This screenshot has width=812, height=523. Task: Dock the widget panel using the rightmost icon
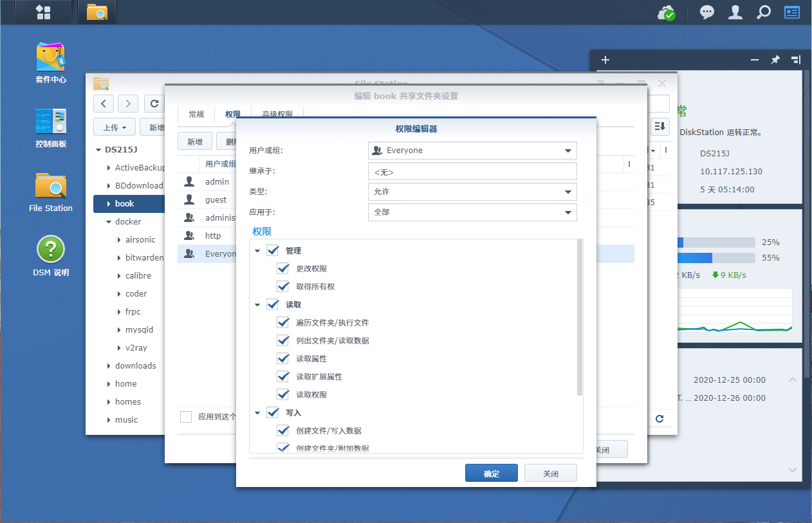point(796,60)
